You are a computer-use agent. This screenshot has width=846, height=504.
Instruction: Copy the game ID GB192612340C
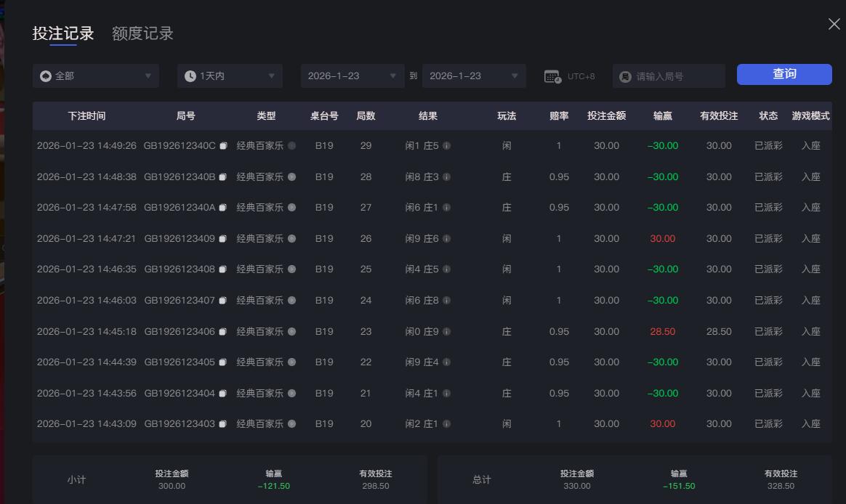[x=222, y=145]
